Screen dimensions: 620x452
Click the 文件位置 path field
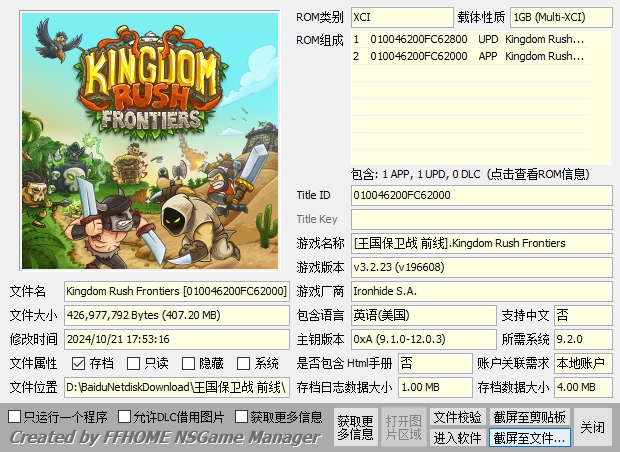click(x=177, y=387)
